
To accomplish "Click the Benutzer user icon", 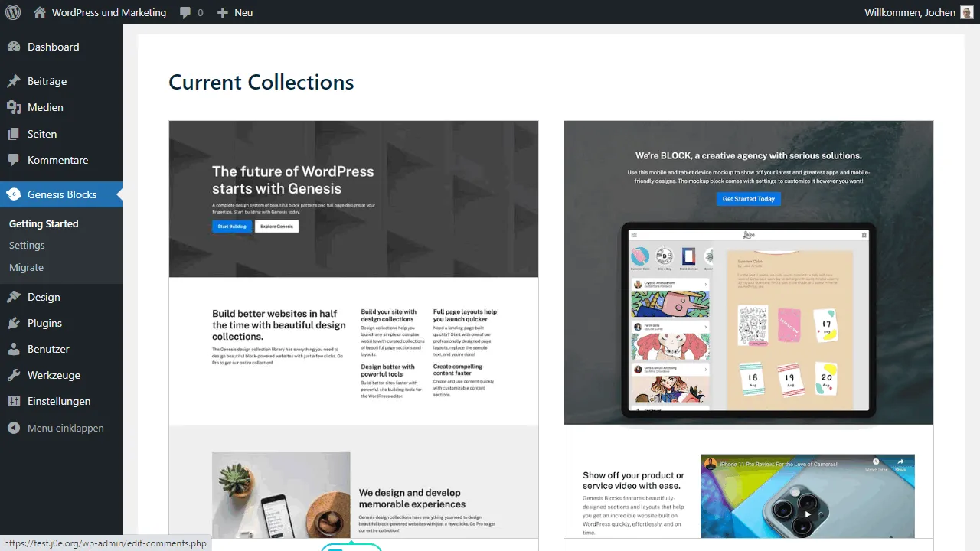I will coord(14,349).
